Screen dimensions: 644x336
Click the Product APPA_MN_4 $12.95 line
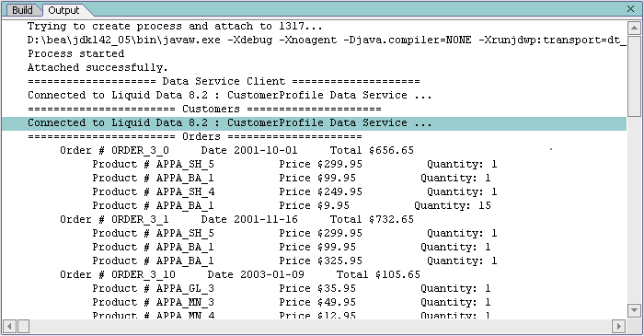(x=292, y=315)
